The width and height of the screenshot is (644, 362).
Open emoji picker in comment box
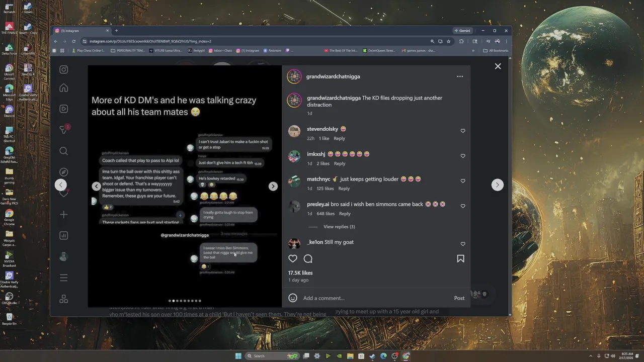293,298
